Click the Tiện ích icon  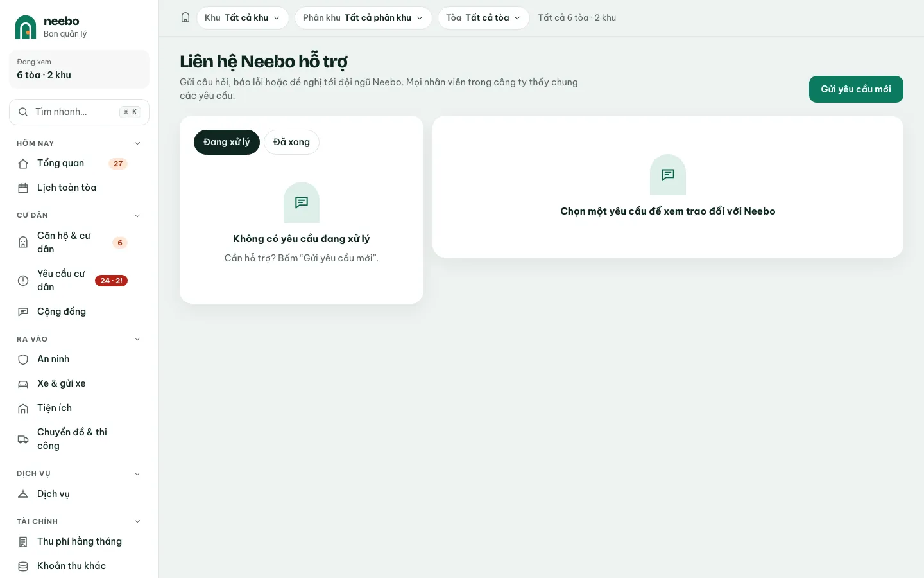23,408
